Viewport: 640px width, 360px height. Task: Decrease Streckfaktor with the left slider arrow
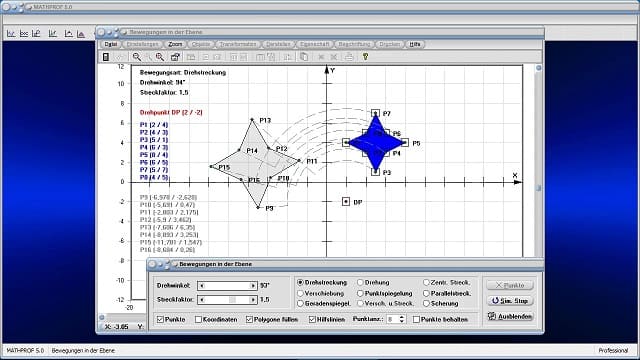click(202, 300)
